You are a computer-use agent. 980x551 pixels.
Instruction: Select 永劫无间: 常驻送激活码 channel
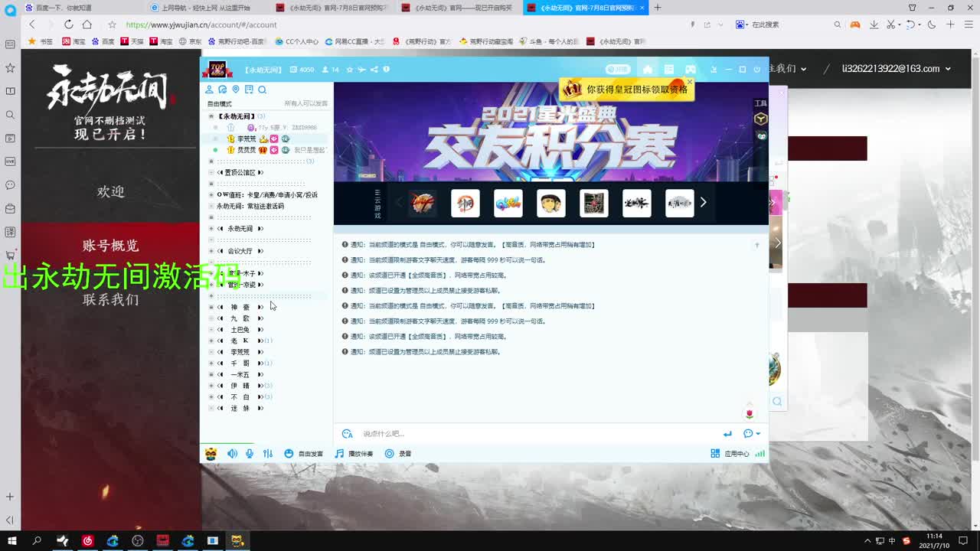pyautogui.click(x=250, y=207)
